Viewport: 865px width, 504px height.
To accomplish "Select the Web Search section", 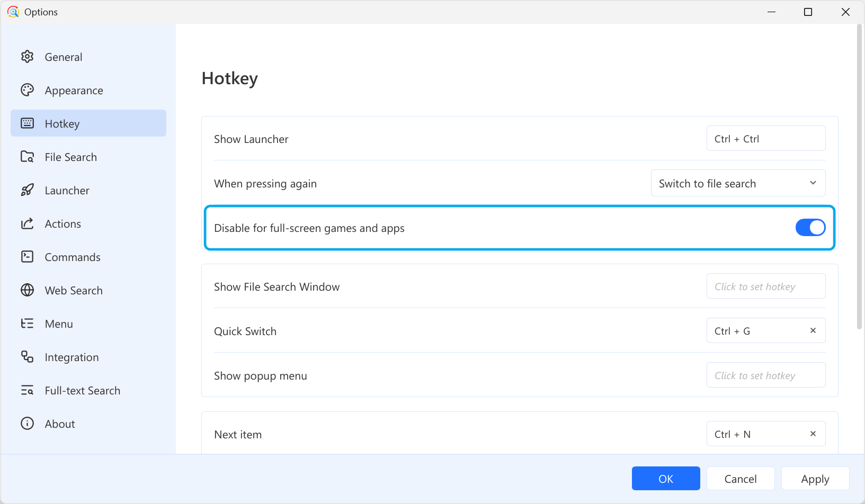I will point(88,290).
